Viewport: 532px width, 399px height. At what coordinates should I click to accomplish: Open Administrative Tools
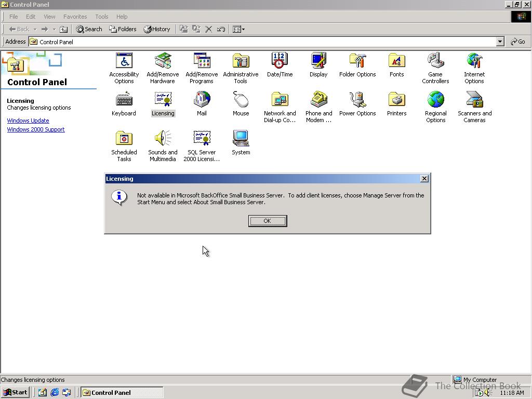point(241,68)
